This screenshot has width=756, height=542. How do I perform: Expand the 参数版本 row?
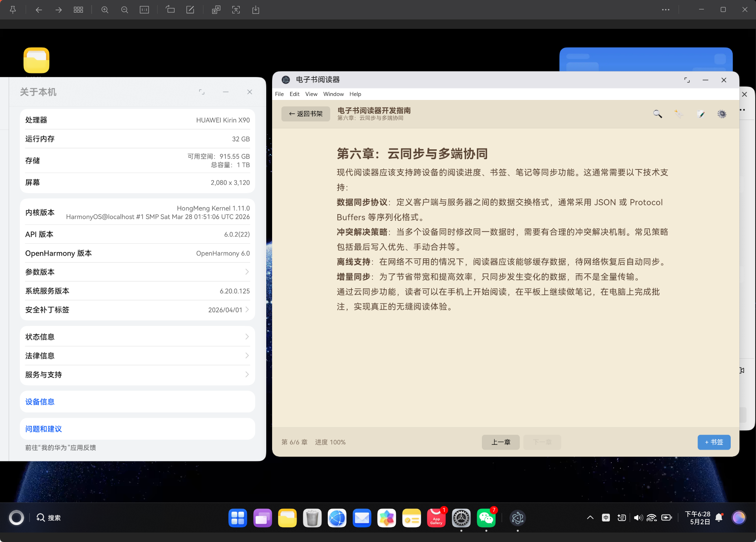click(x=137, y=272)
